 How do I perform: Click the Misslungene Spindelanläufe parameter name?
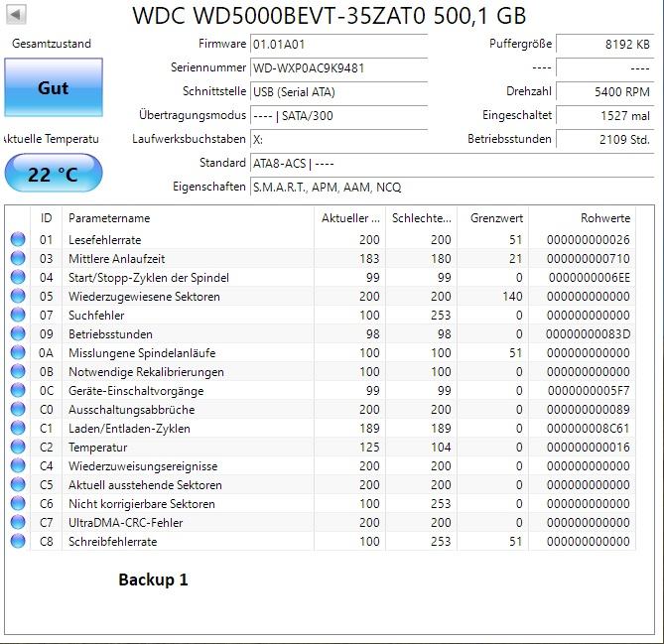(142, 353)
